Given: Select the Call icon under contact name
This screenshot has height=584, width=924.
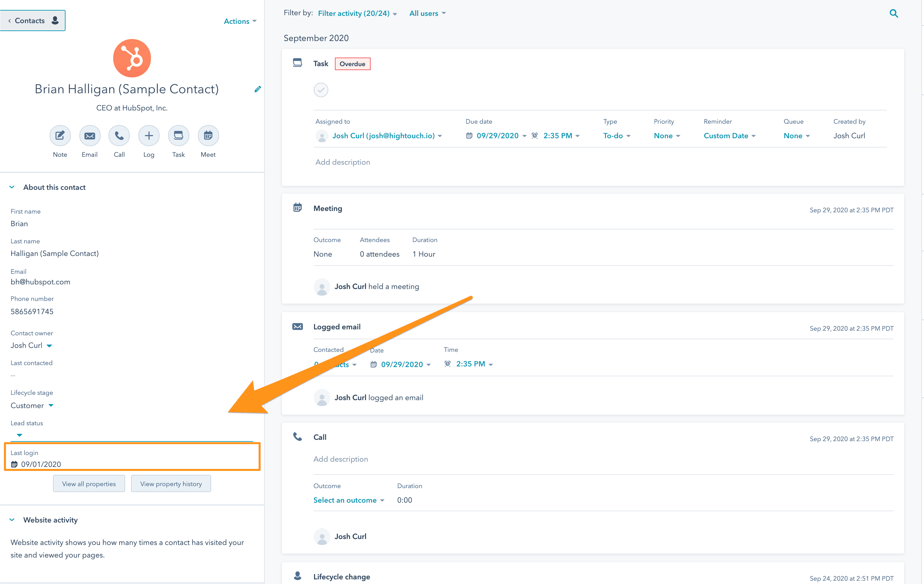Looking at the screenshot, I should tap(119, 135).
